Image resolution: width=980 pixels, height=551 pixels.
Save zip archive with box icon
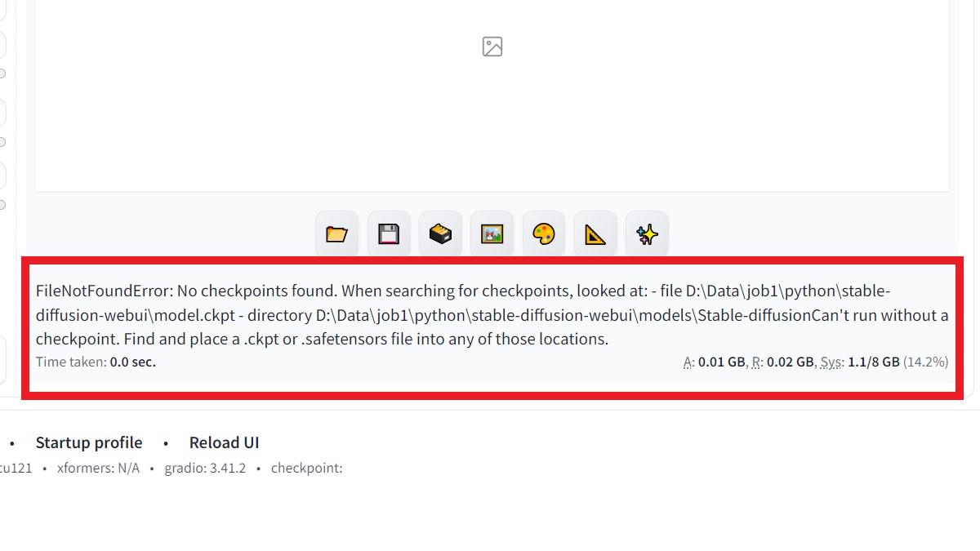click(440, 234)
